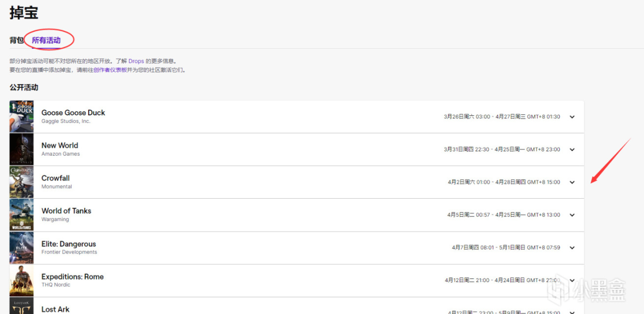Open the Elite: Dangerous cover thumbnail

tap(22, 247)
